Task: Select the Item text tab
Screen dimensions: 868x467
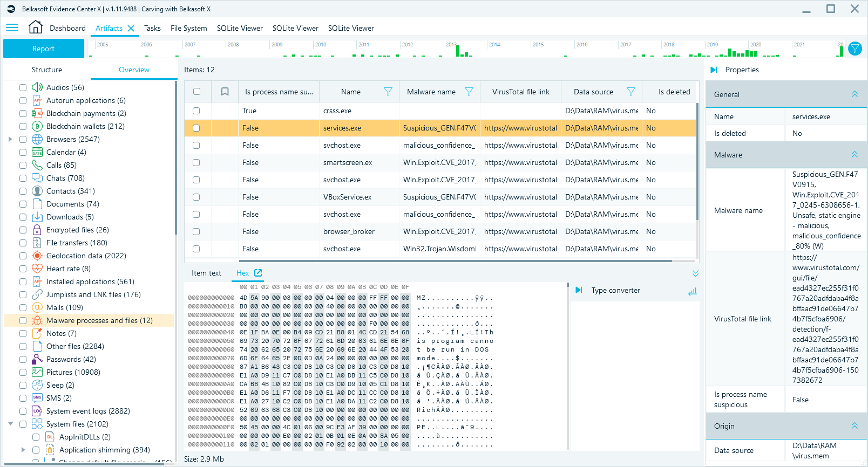Action: click(x=206, y=273)
